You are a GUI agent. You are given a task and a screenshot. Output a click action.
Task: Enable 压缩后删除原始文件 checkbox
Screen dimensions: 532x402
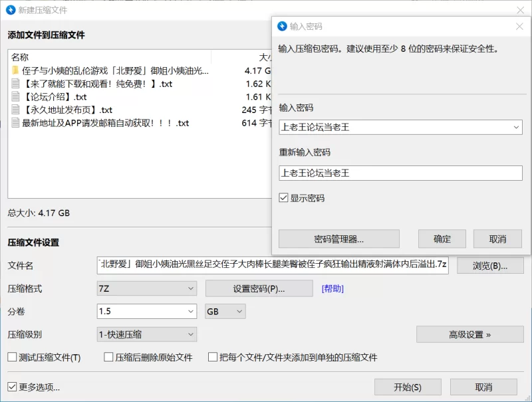[x=108, y=357]
